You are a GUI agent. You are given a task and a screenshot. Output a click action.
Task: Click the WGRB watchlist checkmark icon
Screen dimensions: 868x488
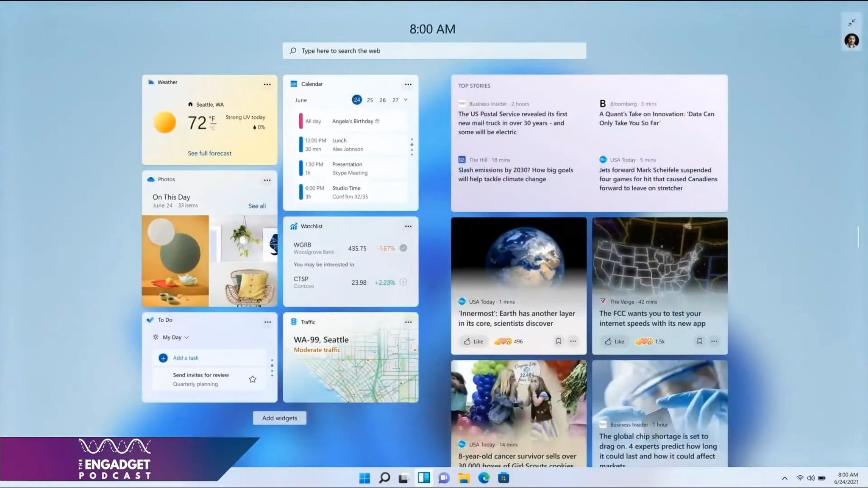click(403, 248)
